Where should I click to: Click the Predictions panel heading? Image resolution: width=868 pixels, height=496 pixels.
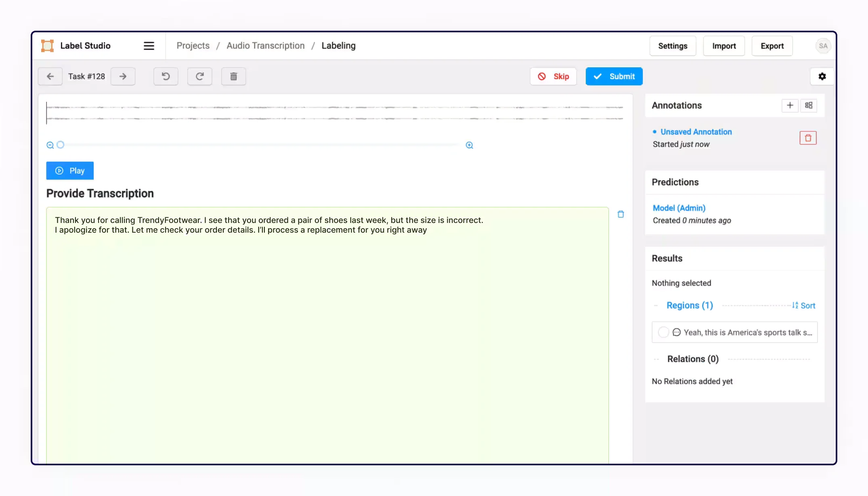(x=675, y=182)
